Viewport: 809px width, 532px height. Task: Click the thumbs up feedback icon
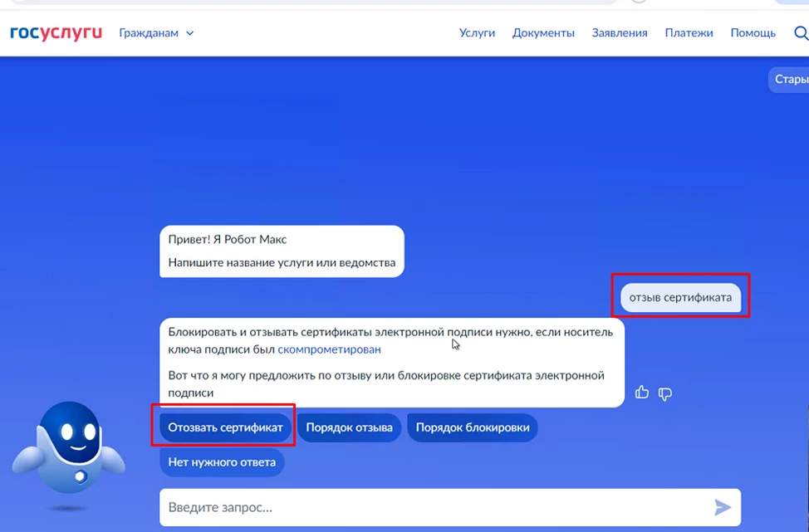click(642, 393)
